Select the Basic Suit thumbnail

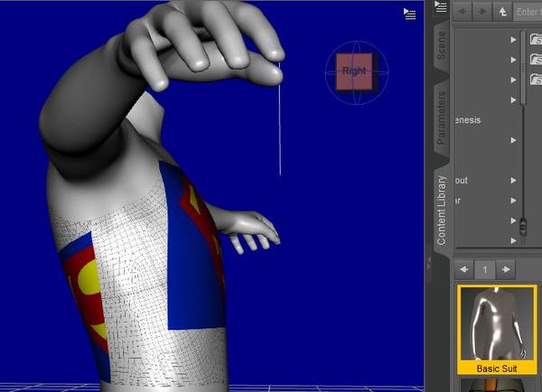[497, 330]
